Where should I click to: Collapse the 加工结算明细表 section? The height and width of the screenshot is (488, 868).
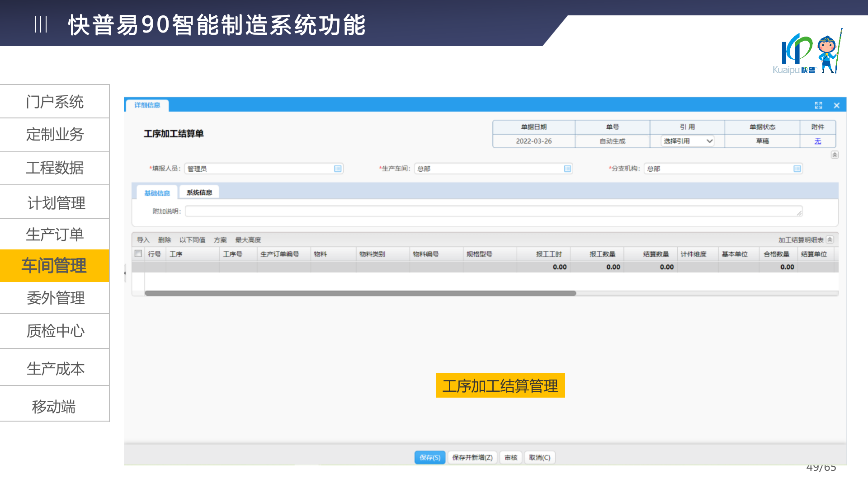(830, 240)
